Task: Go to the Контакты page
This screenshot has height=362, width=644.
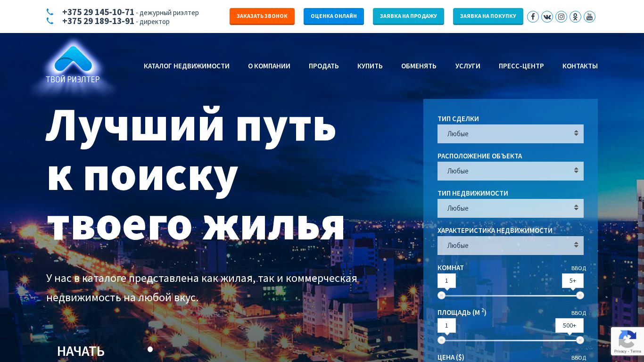Action: pyautogui.click(x=580, y=66)
